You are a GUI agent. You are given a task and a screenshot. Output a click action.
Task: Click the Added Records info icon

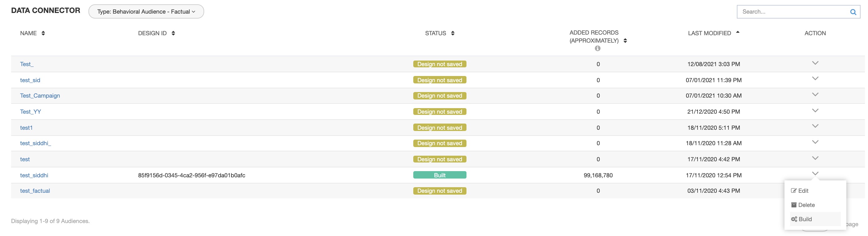597,48
